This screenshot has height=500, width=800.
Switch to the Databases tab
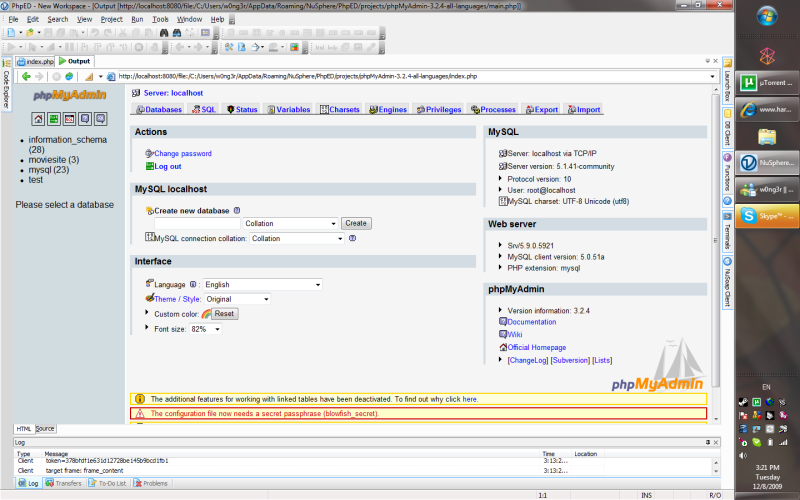click(159, 109)
